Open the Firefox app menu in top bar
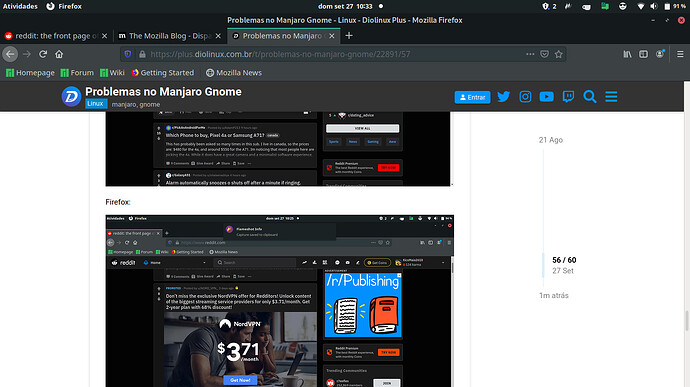690x387 pixels. pos(64,6)
